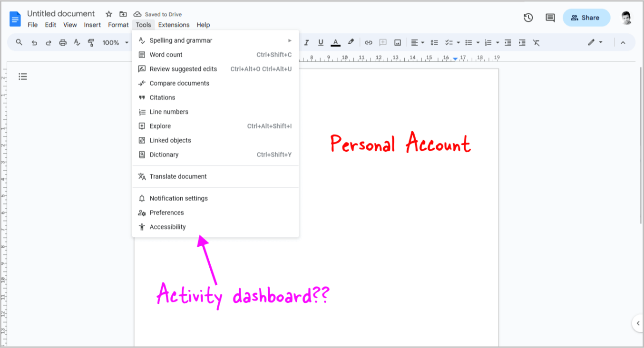Expand the bulleted list options arrow
This screenshot has width=644, height=348.
(x=478, y=42)
